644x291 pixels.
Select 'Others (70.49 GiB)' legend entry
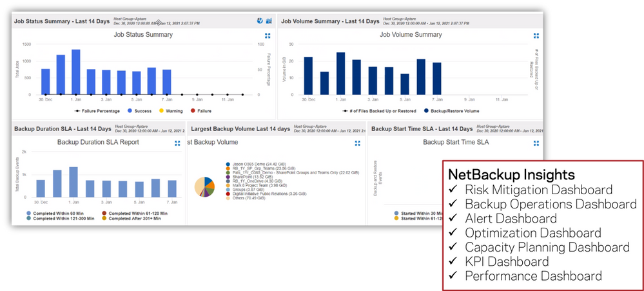(x=245, y=198)
